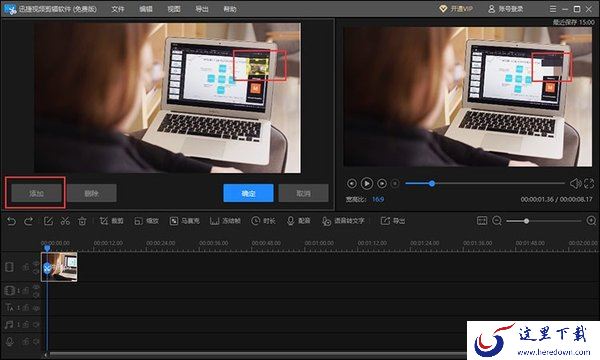Confirm with the blue 确定 button
The height and width of the screenshot is (360, 600).
(248, 193)
